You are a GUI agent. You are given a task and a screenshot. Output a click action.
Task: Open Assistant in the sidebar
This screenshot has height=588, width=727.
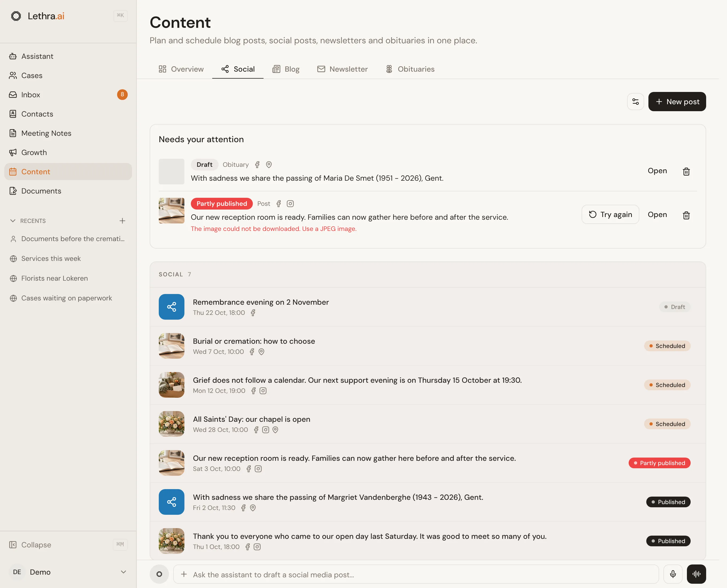point(68,56)
